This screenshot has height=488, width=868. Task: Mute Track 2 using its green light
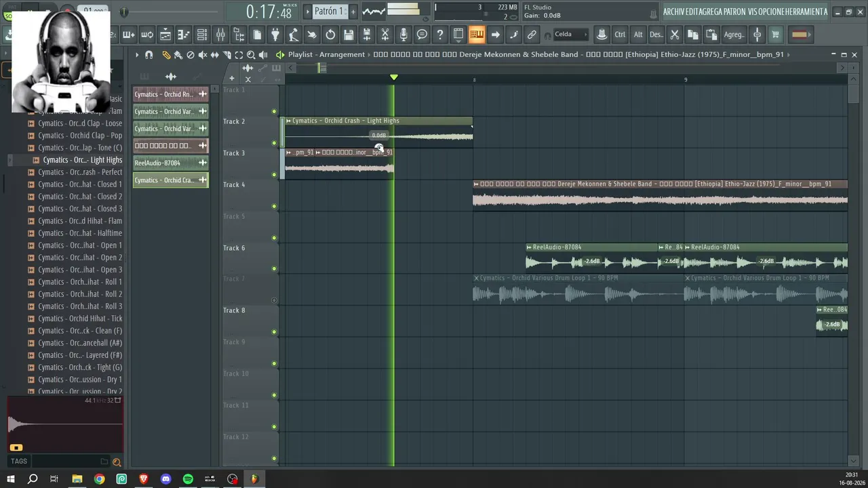coord(274,143)
